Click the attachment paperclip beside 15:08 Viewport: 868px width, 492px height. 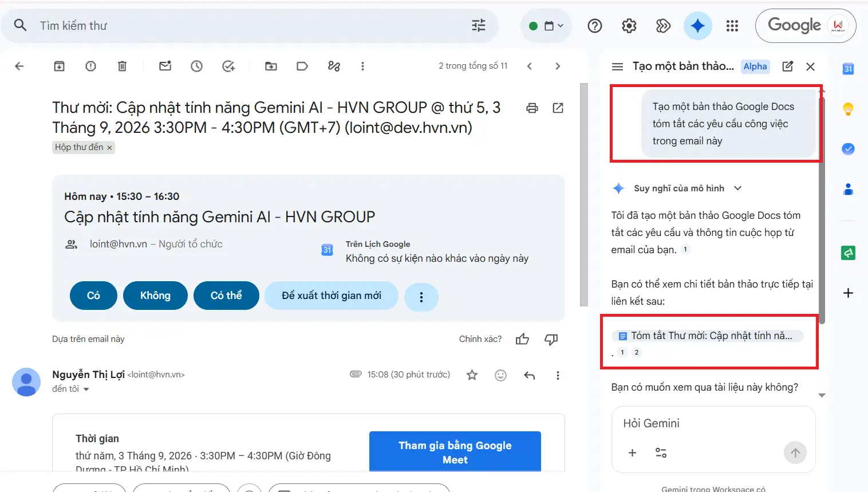(x=356, y=374)
